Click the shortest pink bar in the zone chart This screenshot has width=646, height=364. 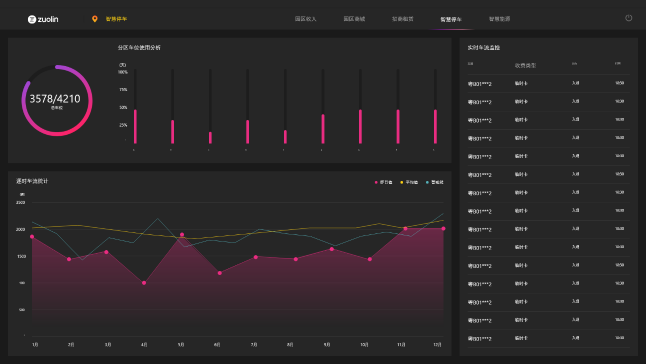[285, 137]
